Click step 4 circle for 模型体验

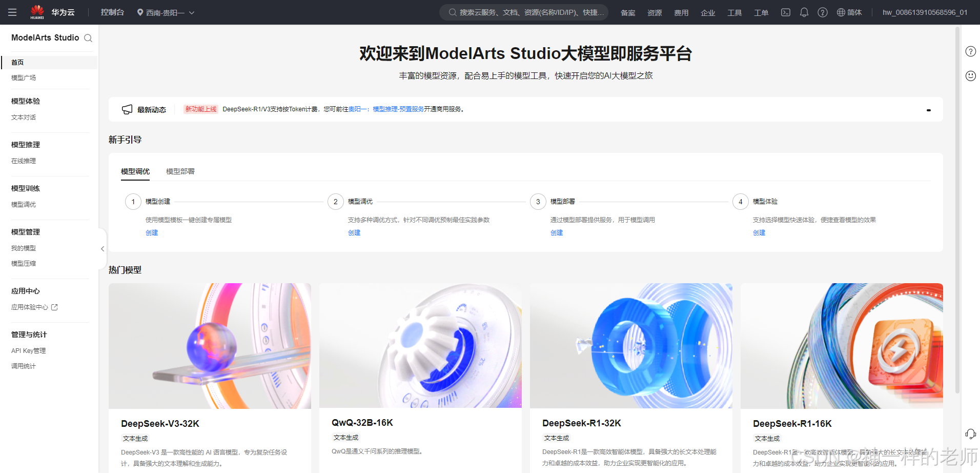coord(741,202)
